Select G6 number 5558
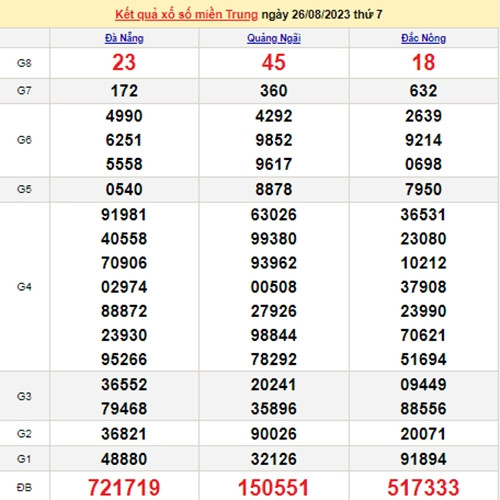Image resolution: width=500 pixels, height=500 pixels. [124, 164]
